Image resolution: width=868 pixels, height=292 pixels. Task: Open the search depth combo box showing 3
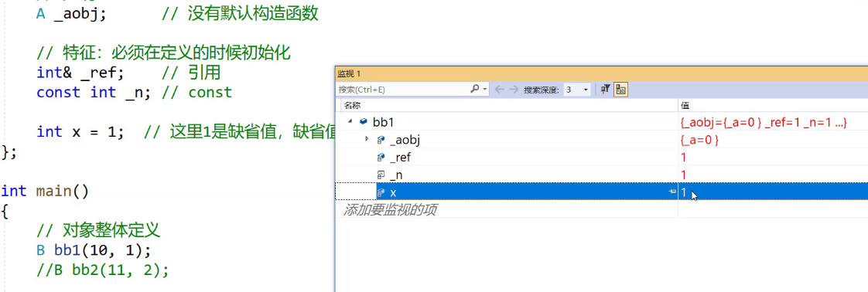point(576,90)
